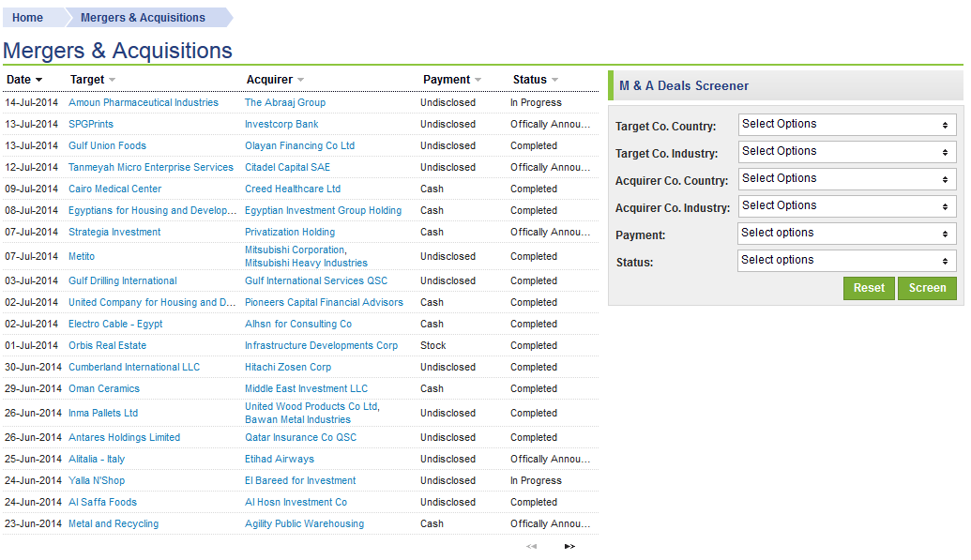Go to next page arrow
This screenshot has width=971, height=560.
(569, 546)
